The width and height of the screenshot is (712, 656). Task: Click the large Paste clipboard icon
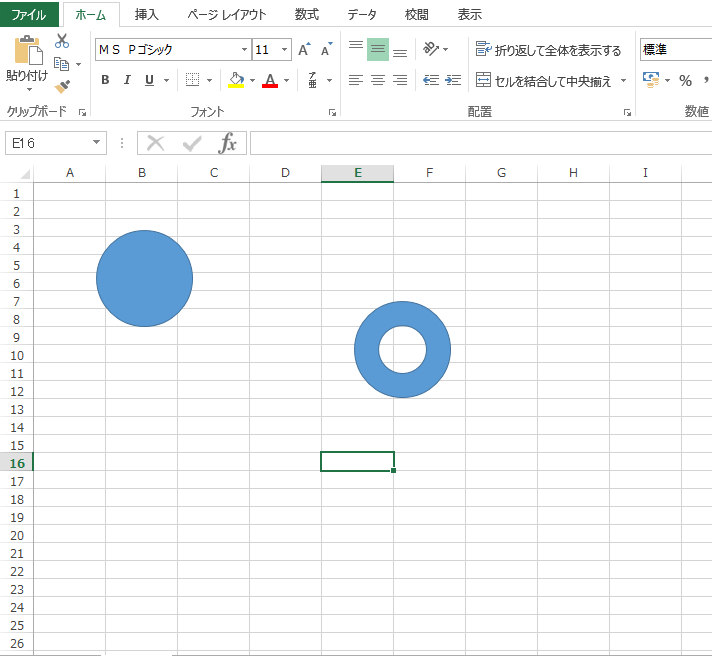coord(28,50)
